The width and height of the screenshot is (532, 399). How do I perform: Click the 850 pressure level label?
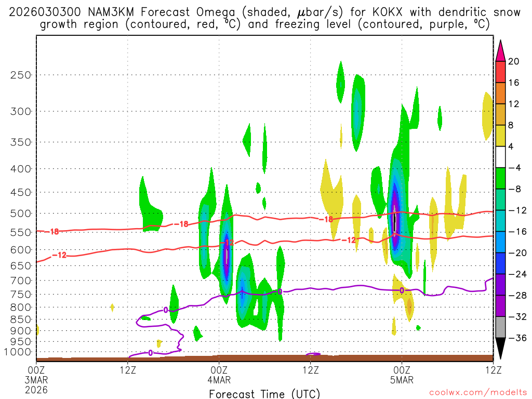pos(21,320)
